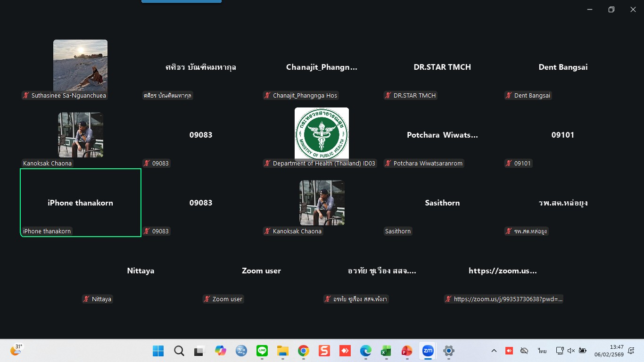This screenshot has width=644, height=362.
Task: Click the Ministry of Public Health logo tile
Action: 322,134
